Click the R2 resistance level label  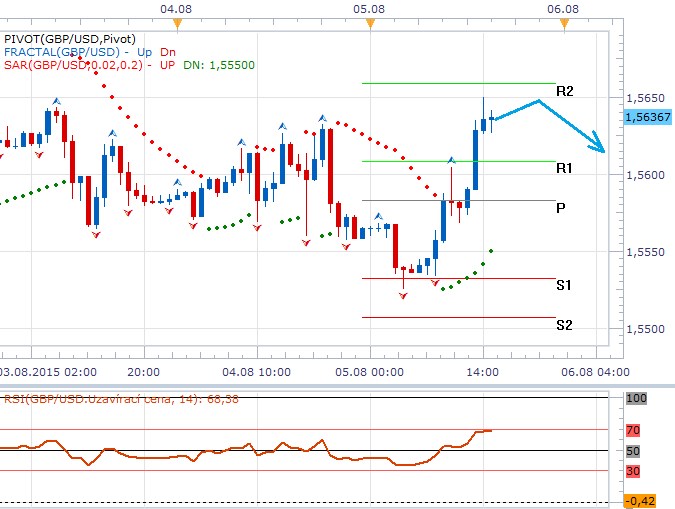pyautogui.click(x=564, y=91)
